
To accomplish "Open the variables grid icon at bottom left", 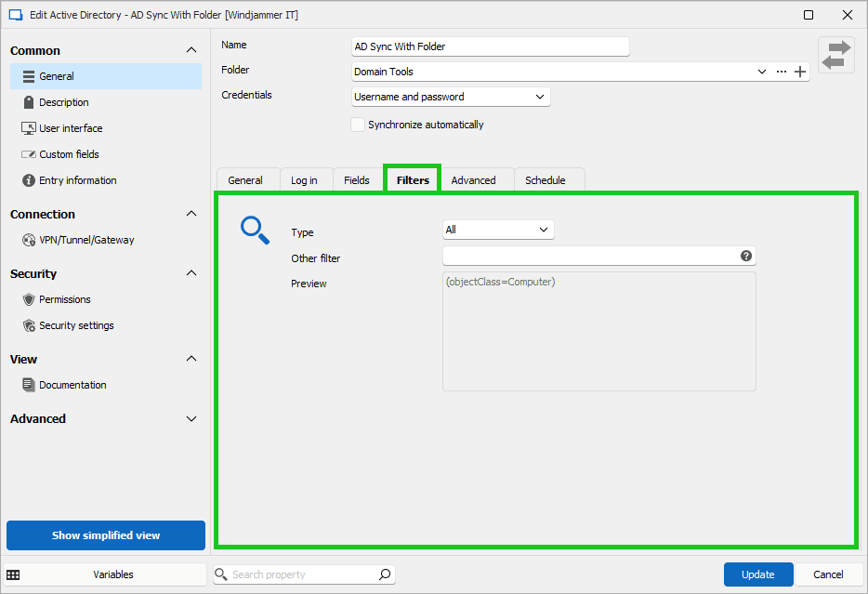I will point(13,574).
